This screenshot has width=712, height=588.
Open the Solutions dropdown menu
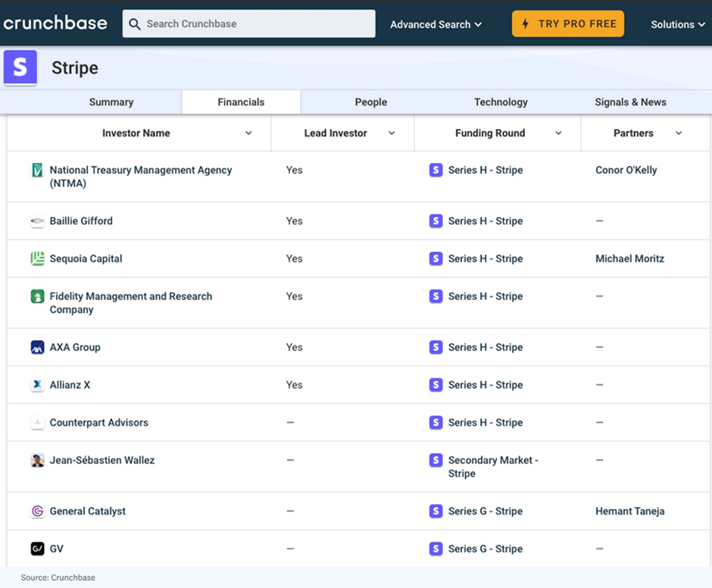(x=677, y=24)
